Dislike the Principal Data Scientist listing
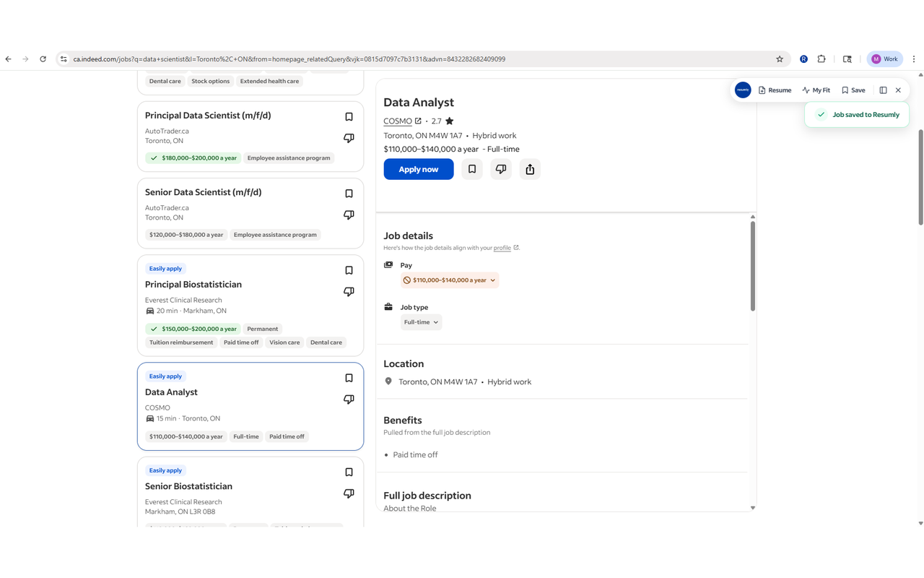This screenshot has width=924, height=578. (349, 138)
